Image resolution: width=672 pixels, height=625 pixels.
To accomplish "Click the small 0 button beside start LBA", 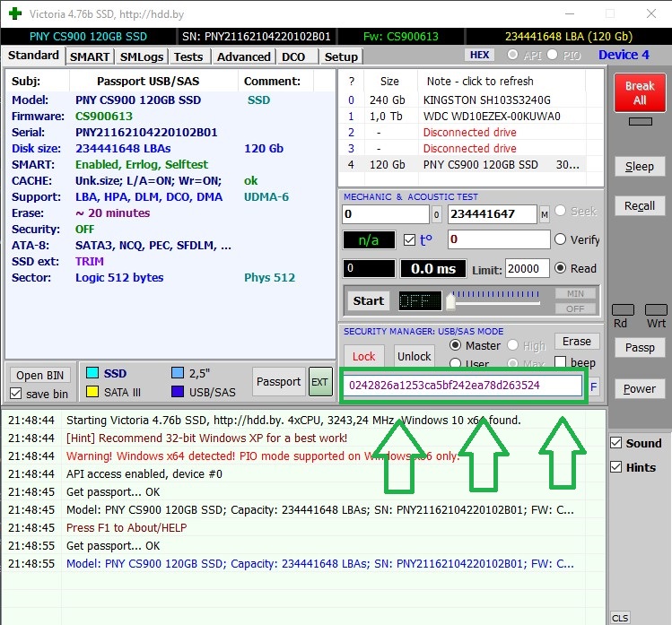I will coord(436,214).
